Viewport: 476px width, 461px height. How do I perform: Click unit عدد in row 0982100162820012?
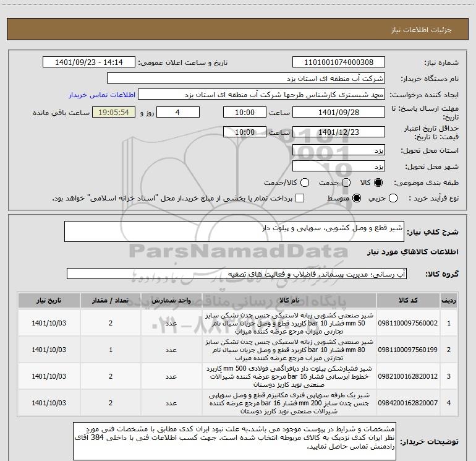[171, 376]
